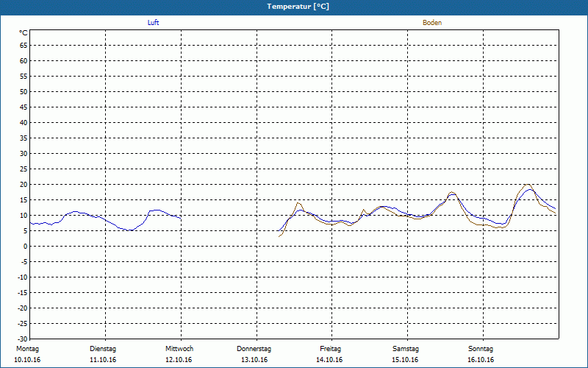
Task: Click the Montag day label
Action: pyautogui.click(x=27, y=349)
